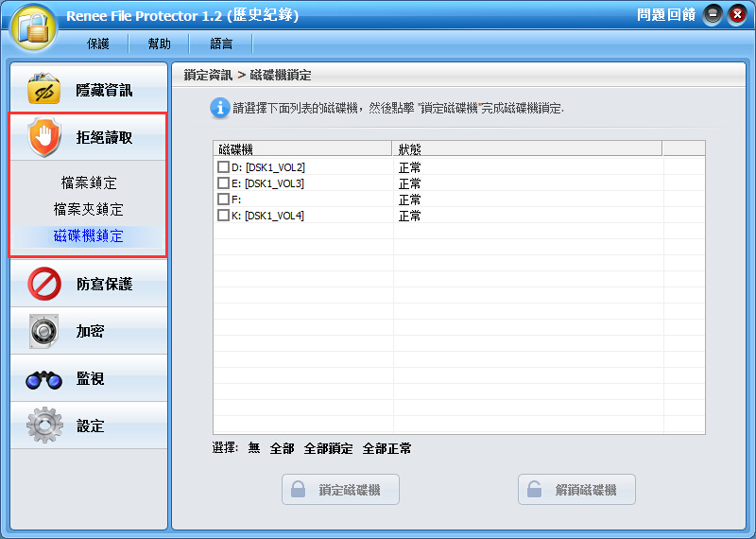Expand the 設定 section

(89, 426)
